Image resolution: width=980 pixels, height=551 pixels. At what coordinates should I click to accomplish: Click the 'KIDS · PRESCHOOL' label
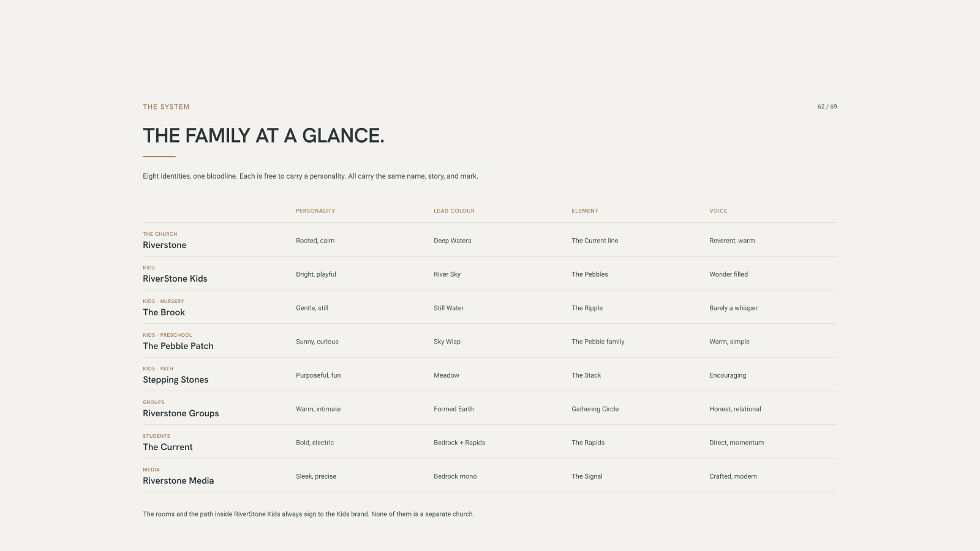click(167, 335)
